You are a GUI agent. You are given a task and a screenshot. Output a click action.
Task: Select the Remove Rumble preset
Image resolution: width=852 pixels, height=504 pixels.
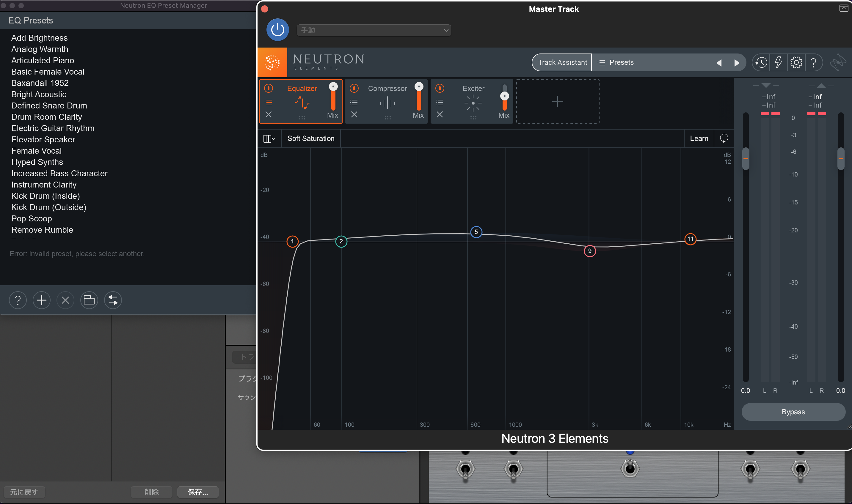[42, 230]
